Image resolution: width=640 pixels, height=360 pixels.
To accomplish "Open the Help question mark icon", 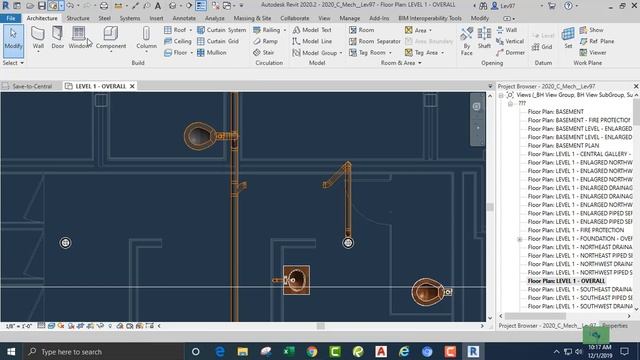I will pos(568,6).
